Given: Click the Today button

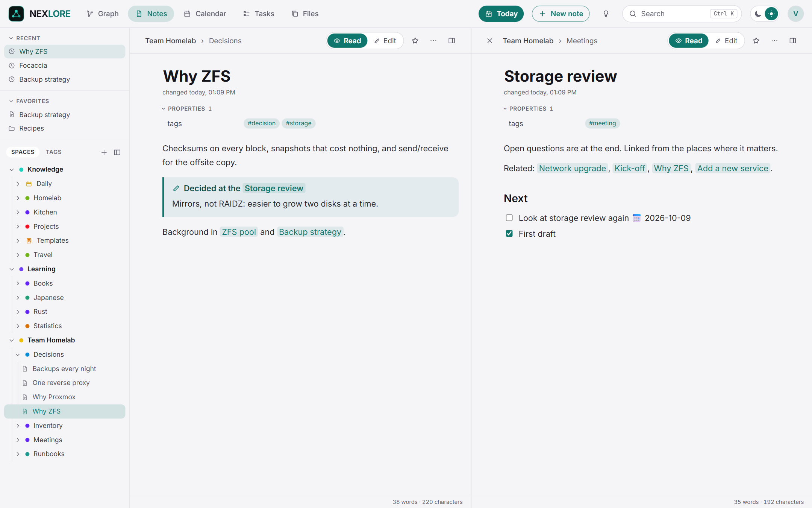Looking at the screenshot, I should (501, 14).
